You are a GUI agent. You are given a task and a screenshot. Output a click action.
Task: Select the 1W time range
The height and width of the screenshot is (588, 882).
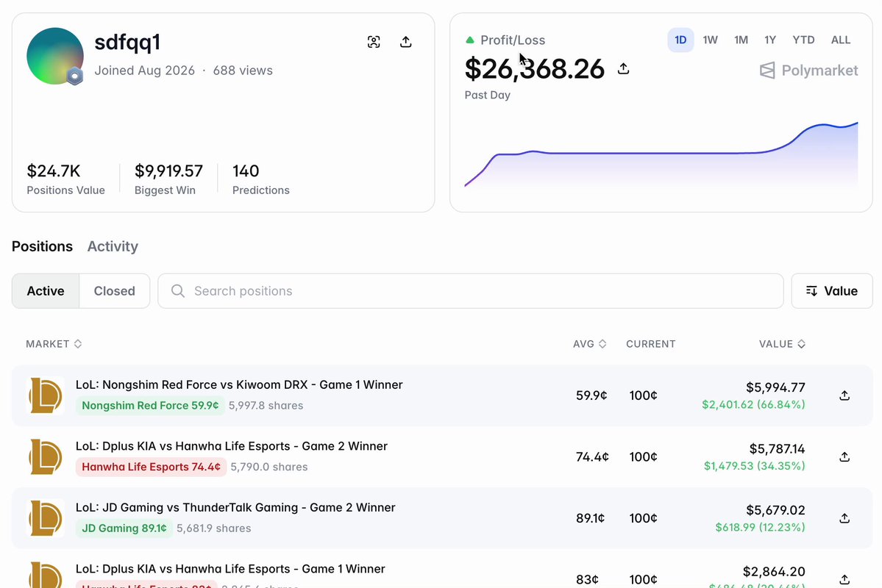[x=711, y=40]
